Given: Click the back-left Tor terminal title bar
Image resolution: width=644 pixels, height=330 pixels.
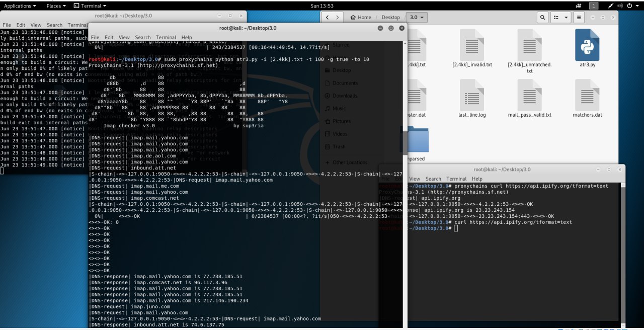Looking at the screenshot, I should click(x=123, y=16).
